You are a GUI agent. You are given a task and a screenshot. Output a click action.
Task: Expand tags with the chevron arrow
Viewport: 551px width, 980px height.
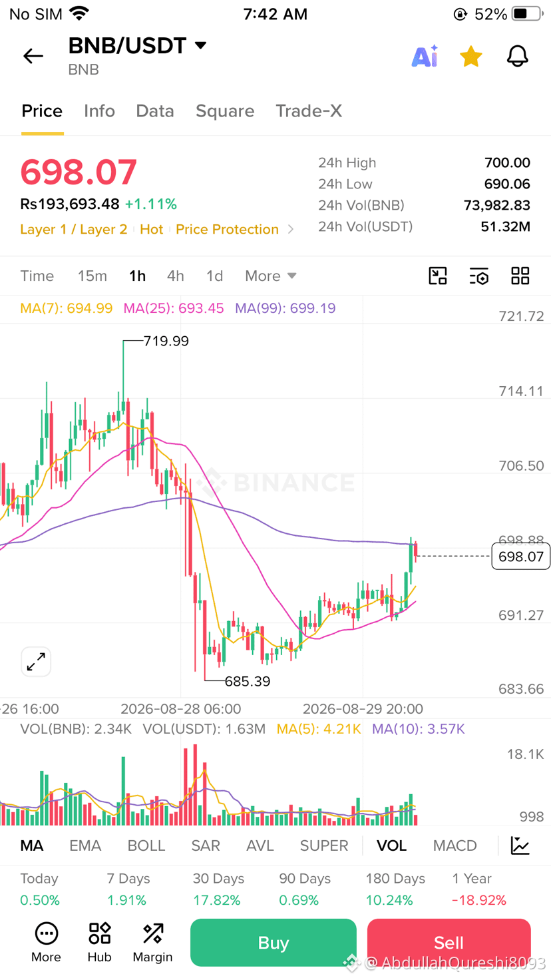coord(291,229)
